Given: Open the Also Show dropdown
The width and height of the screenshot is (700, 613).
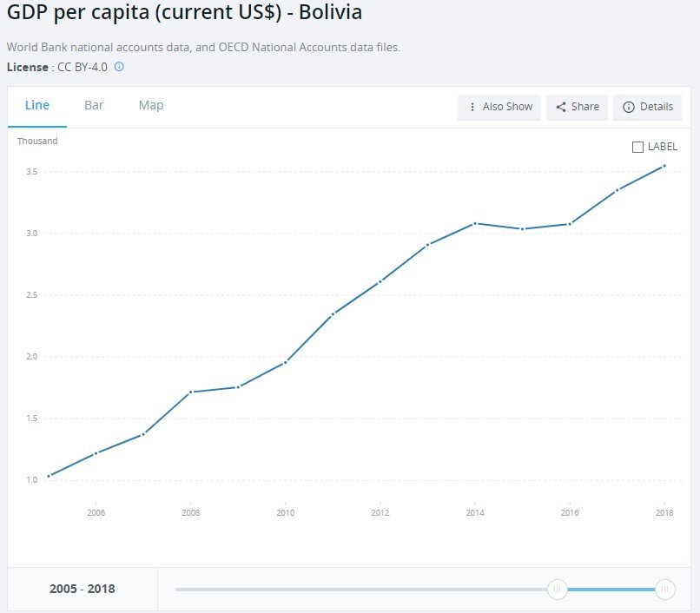Looking at the screenshot, I should (x=499, y=107).
